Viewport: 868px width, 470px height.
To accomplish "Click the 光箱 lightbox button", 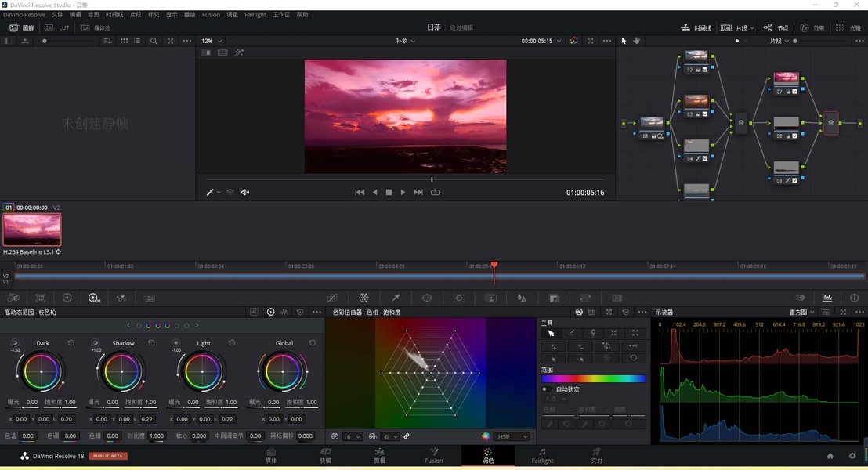I will click(x=848, y=27).
